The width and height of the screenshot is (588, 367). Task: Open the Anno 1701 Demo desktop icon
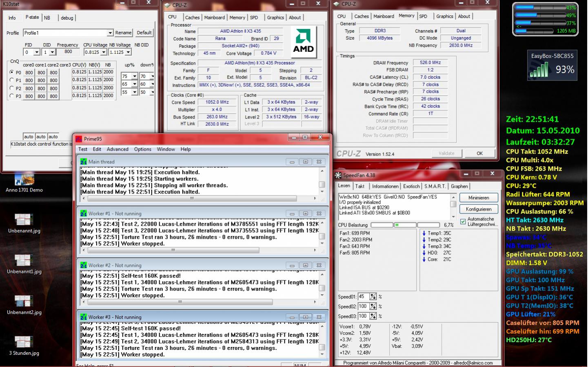[x=24, y=182]
